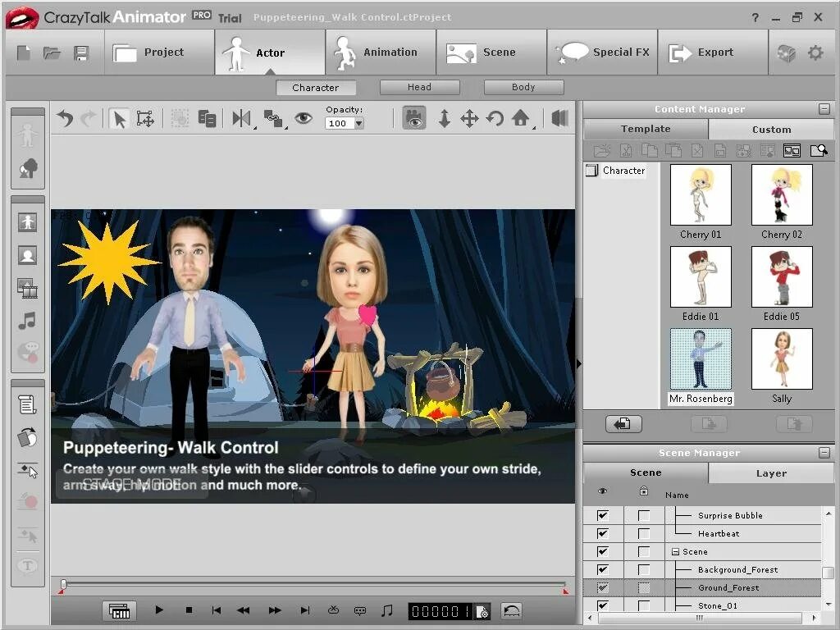Screen dimensions: 840x630
Task: Open the media image/video sidebar icon
Action: (27, 288)
